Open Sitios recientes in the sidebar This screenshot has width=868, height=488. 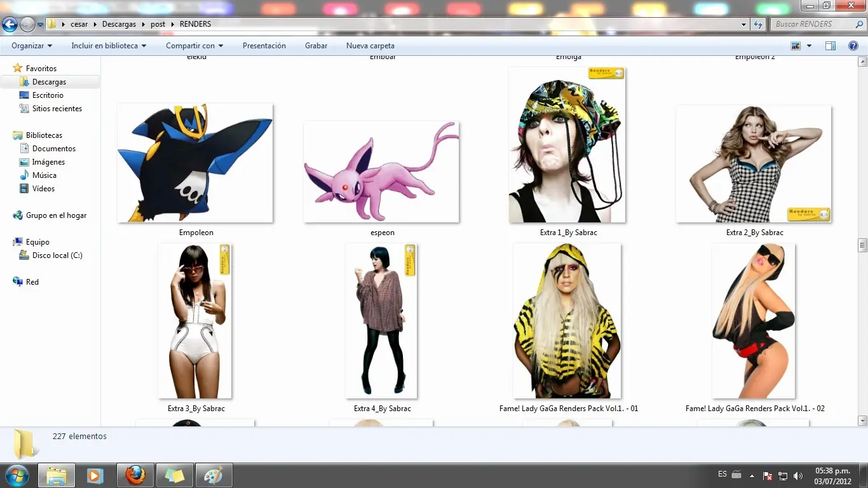click(57, 109)
